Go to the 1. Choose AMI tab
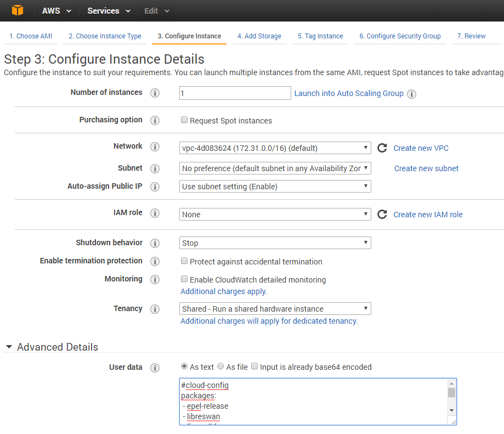The width and height of the screenshot is (504, 434). [31, 36]
